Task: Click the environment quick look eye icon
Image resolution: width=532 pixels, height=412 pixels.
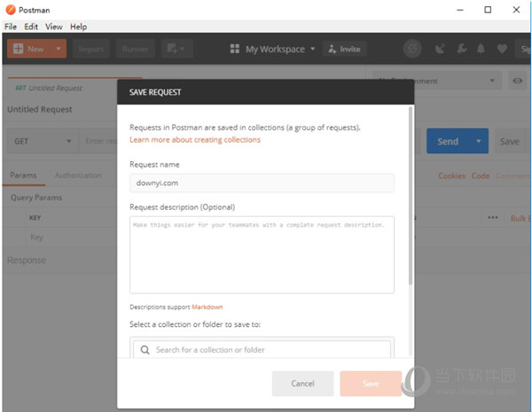Action: [518, 81]
